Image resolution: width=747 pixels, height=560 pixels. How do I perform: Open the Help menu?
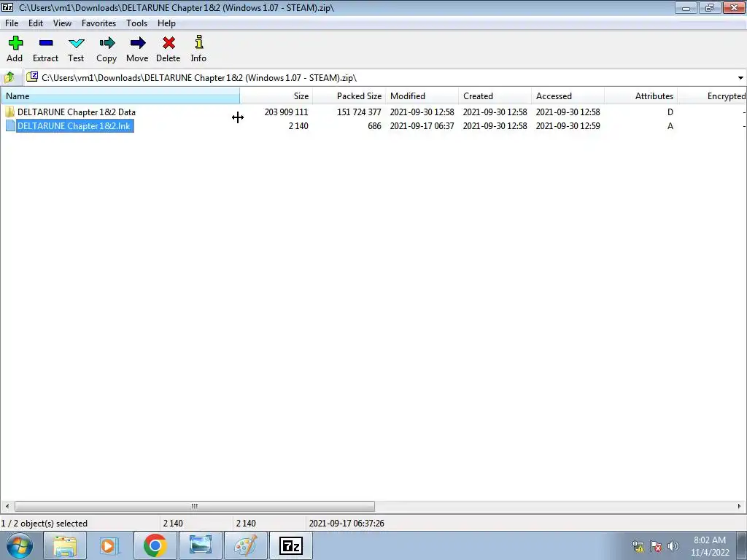(x=167, y=23)
